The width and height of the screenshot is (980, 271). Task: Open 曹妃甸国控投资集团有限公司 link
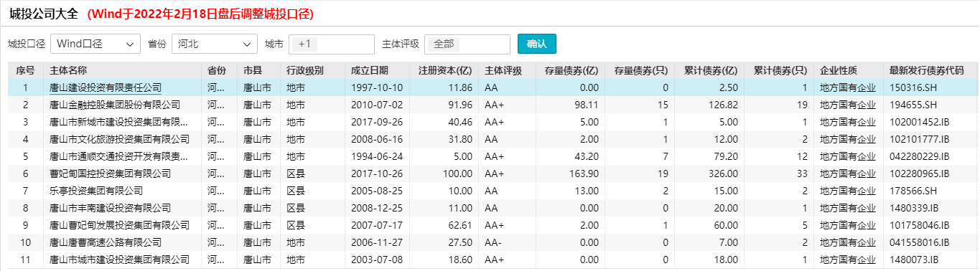pos(110,173)
